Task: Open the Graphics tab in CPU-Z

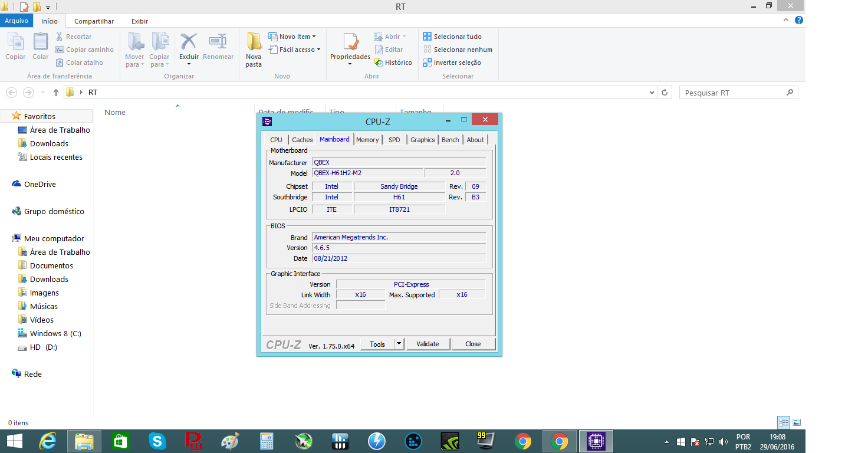Action: (x=423, y=140)
